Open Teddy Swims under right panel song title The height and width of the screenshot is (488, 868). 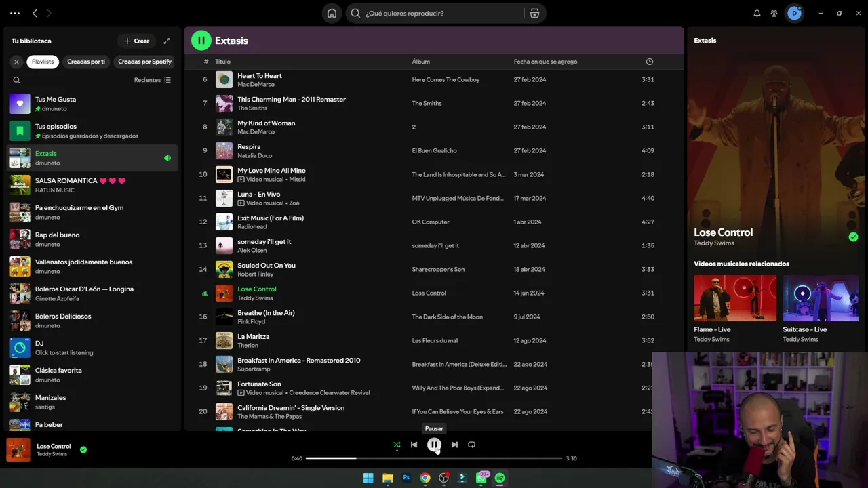pos(714,243)
